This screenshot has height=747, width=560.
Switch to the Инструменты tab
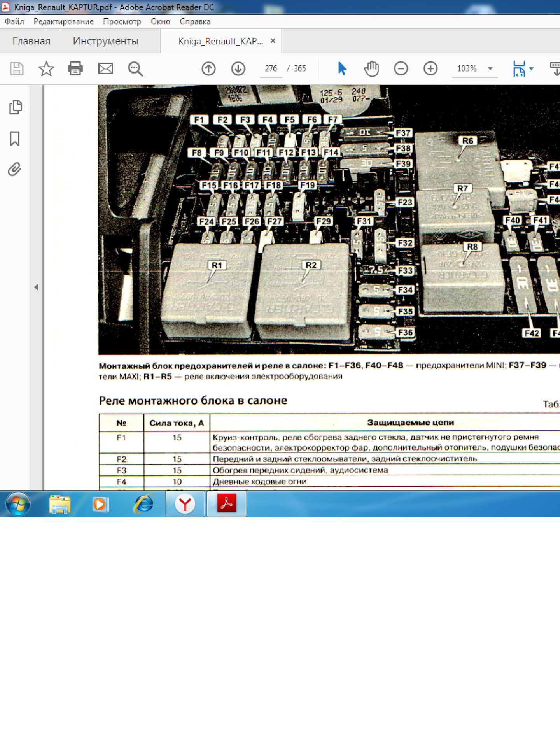click(x=105, y=41)
